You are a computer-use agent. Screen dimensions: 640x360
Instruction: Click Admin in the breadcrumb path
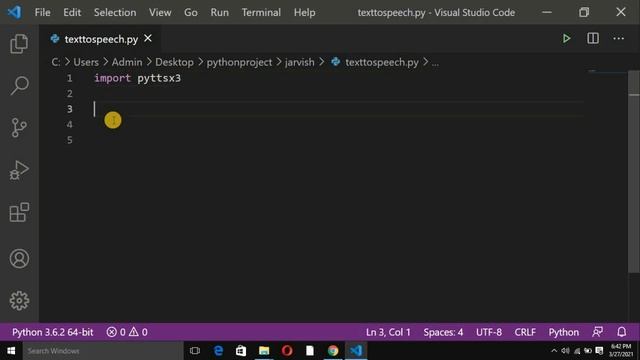coord(127,62)
